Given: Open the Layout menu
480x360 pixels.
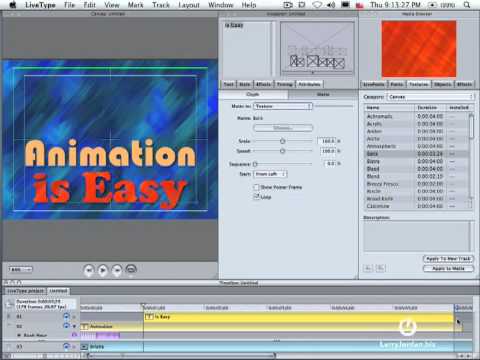Looking at the screenshot, I should click(x=189, y=5).
